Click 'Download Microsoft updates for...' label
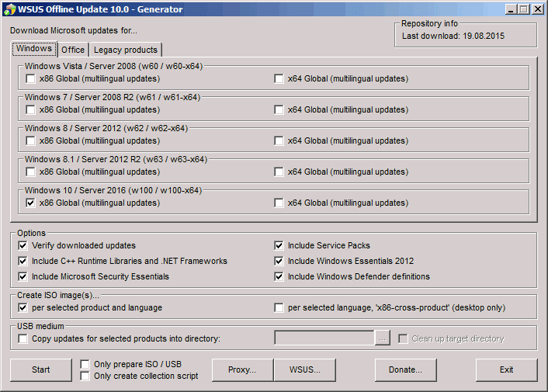The width and height of the screenshot is (548, 392). [74, 31]
